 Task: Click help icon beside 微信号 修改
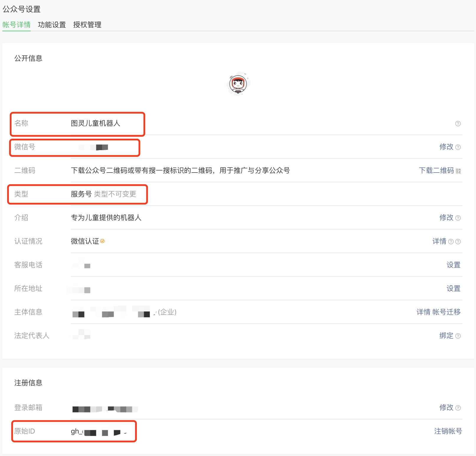pyautogui.click(x=458, y=147)
